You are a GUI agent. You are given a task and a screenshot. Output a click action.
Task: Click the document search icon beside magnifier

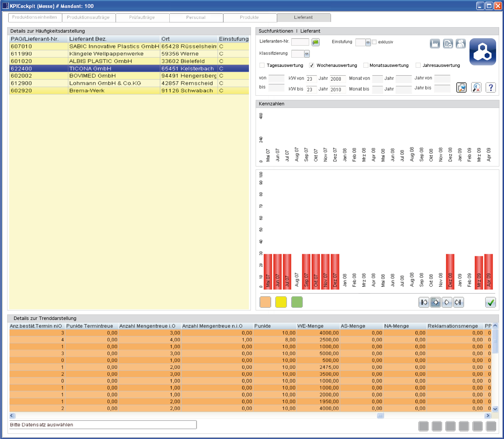[x=461, y=88]
